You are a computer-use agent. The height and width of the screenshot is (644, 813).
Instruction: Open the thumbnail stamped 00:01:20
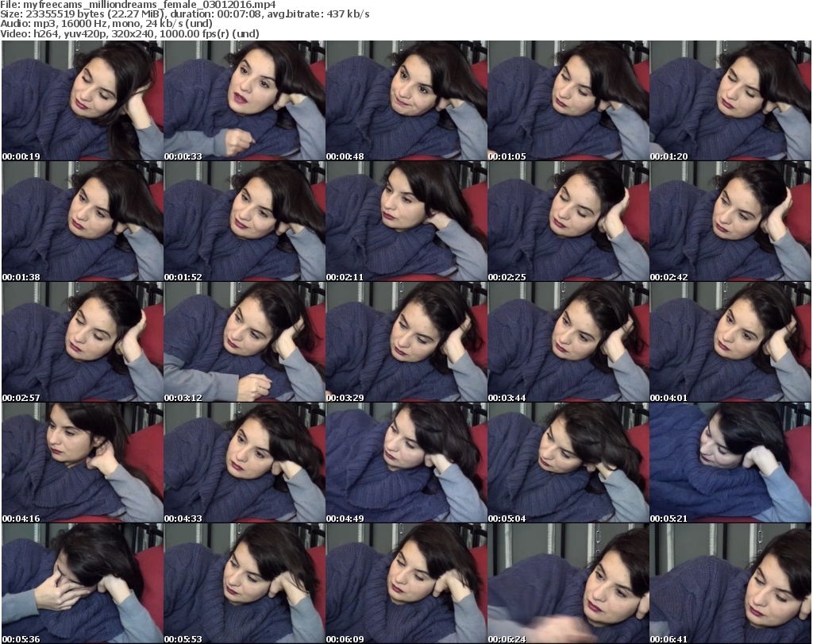click(x=730, y=101)
